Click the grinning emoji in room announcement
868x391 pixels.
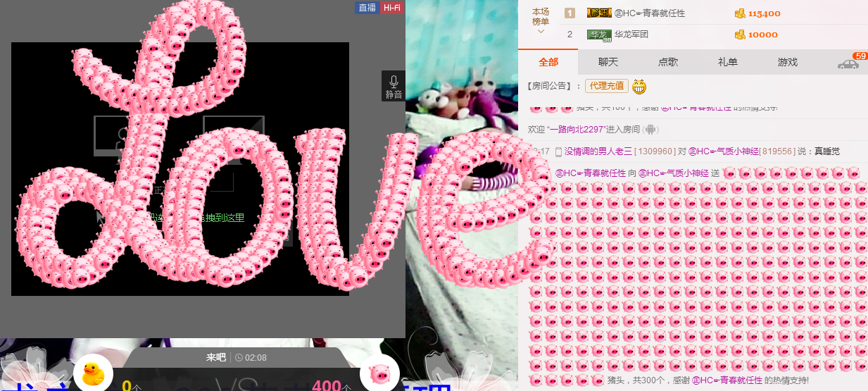(639, 87)
